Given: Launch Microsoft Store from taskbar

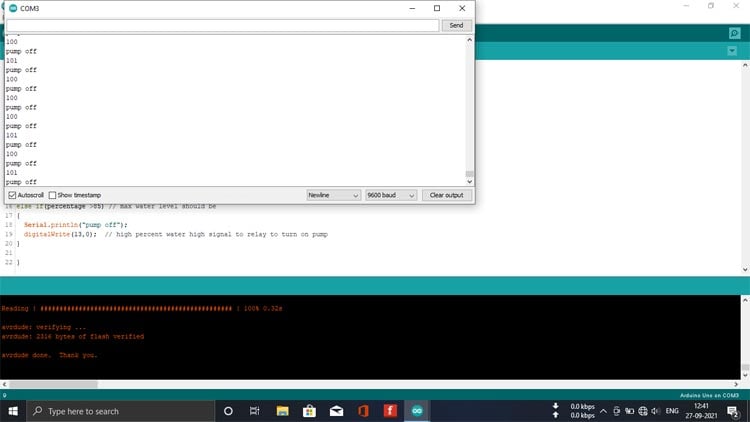Looking at the screenshot, I should point(309,410).
